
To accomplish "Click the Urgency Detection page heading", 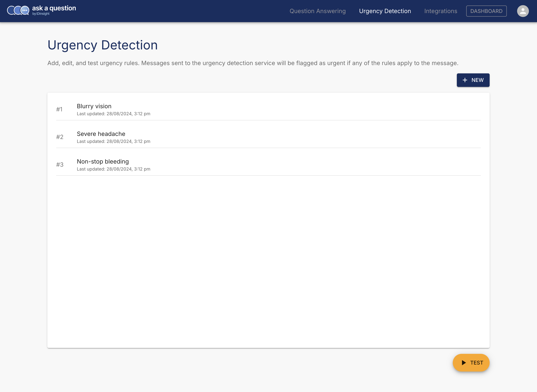I will click(102, 45).
